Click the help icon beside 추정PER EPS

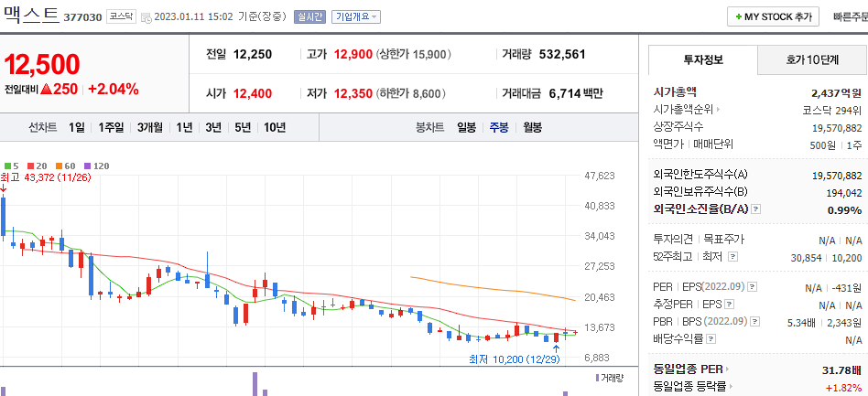(730, 305)
